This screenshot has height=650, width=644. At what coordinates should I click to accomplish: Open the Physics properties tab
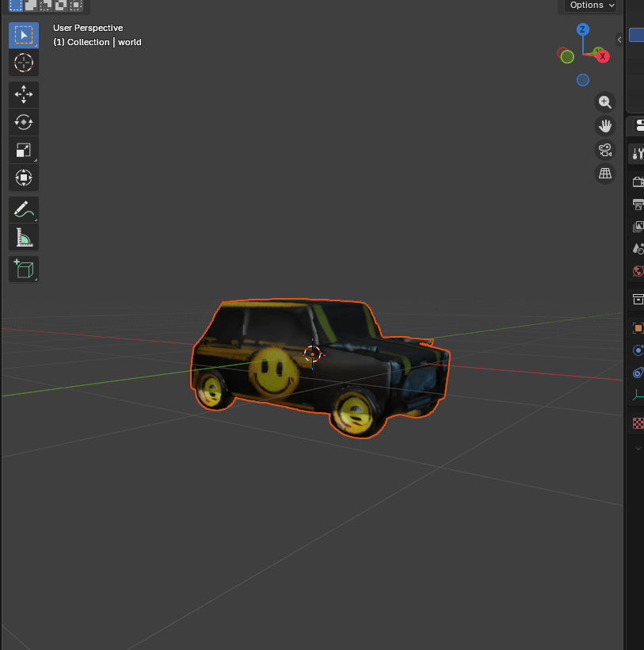point(638,350)
